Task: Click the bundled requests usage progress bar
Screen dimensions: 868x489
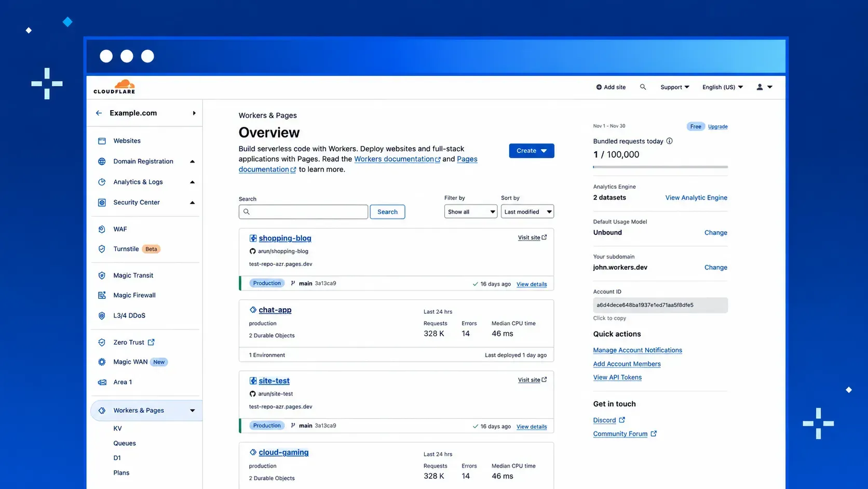Action: tap(660, 167)
